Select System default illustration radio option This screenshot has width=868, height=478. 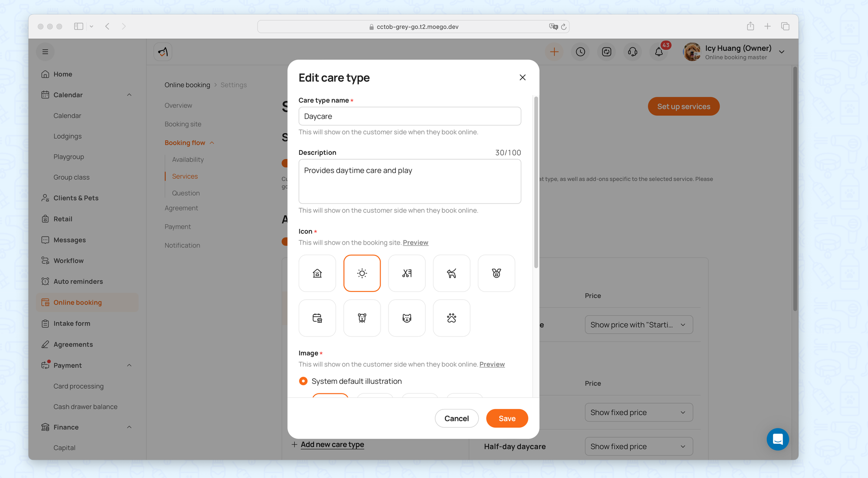(303, 381)
